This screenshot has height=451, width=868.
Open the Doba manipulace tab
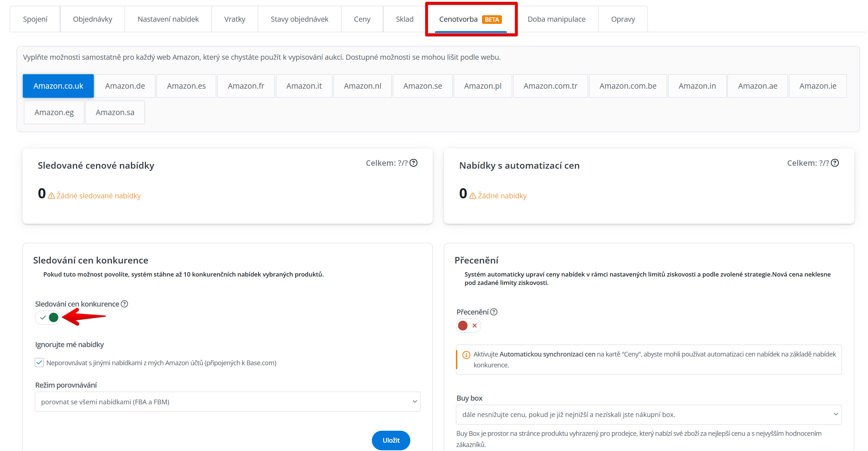[x=556, y=19]
